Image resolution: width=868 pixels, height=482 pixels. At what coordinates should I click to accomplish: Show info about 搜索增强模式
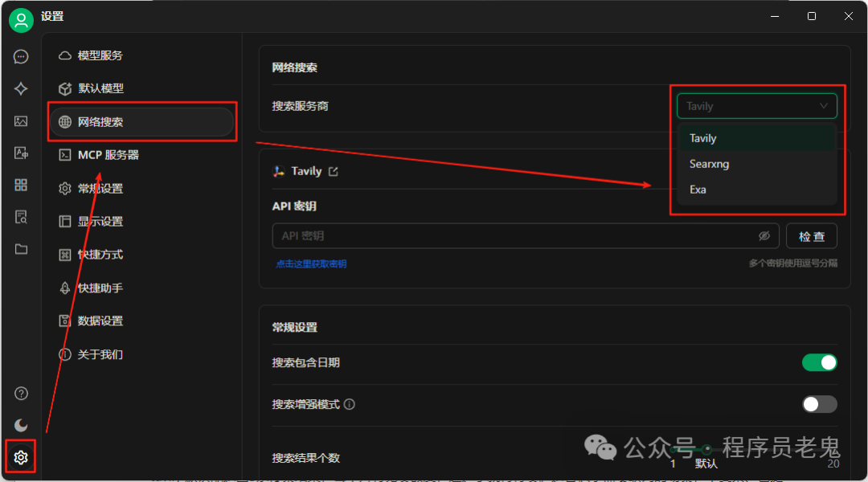(x=350, y=405)
